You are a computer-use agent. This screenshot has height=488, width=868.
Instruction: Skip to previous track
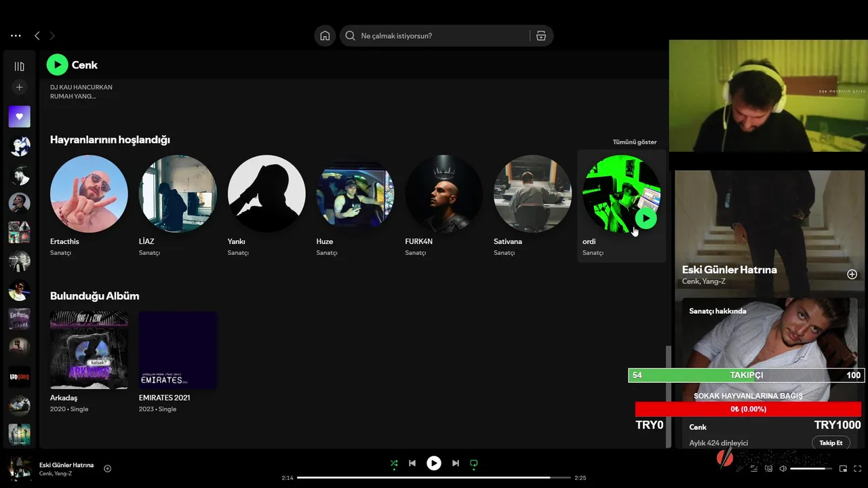412,464
